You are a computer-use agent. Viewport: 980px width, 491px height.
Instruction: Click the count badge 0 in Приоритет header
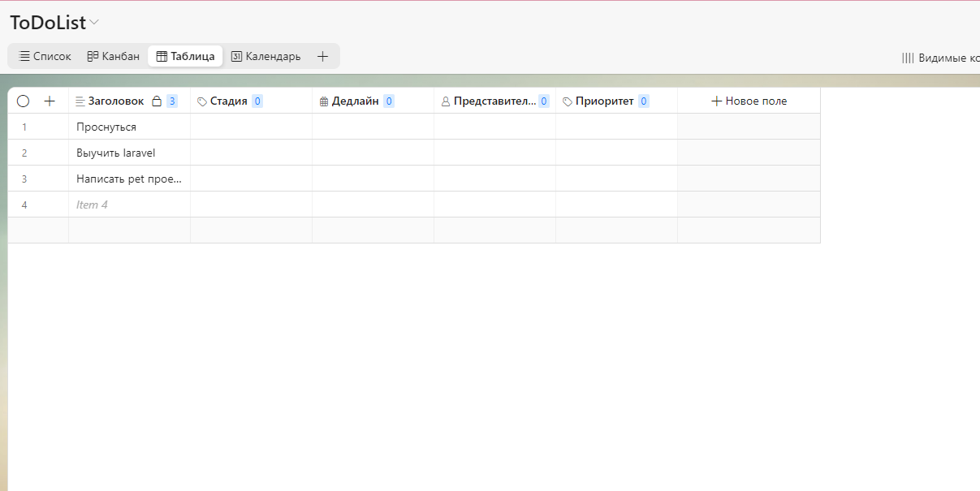click(x=644, y=101)
